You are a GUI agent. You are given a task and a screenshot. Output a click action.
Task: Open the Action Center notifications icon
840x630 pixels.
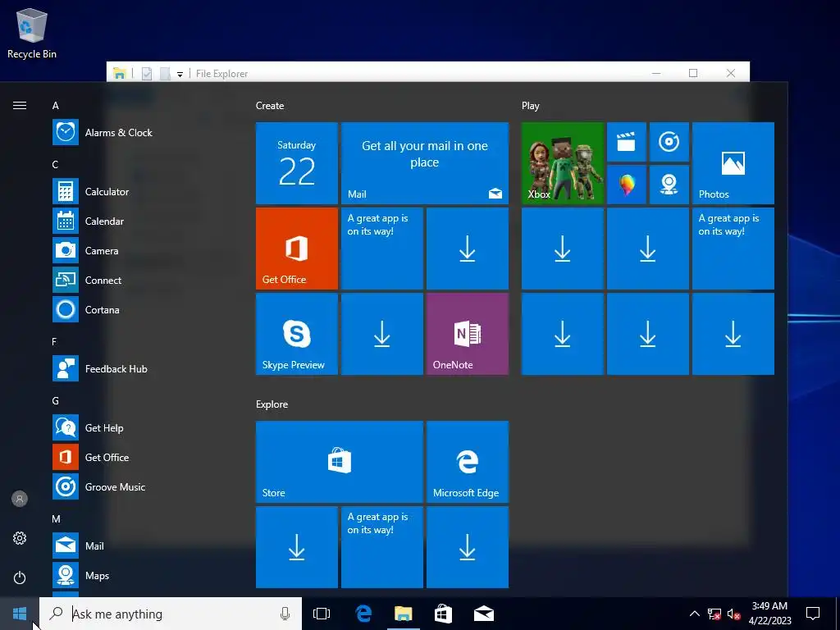click(813, 614)
